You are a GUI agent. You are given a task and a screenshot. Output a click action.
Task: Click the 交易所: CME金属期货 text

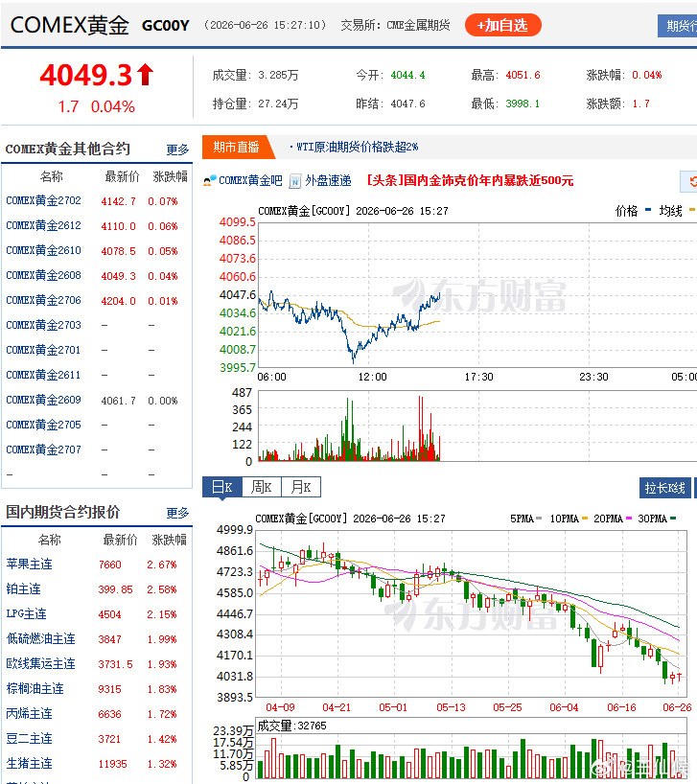tap(396, 25)
